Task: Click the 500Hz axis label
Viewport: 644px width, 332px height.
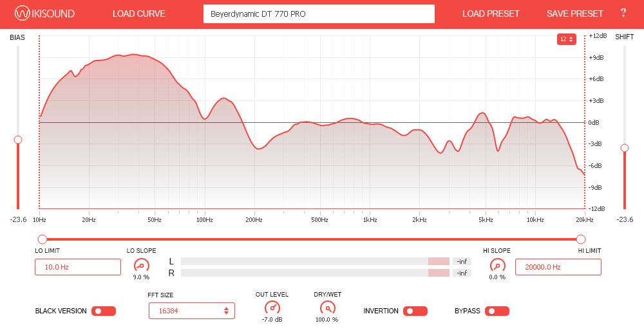Action: (319, 220)
